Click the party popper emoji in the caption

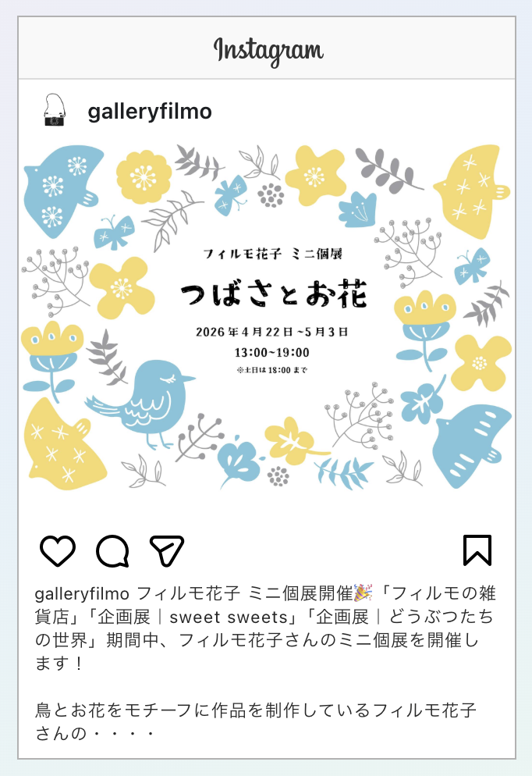click(x=363, y=593)
